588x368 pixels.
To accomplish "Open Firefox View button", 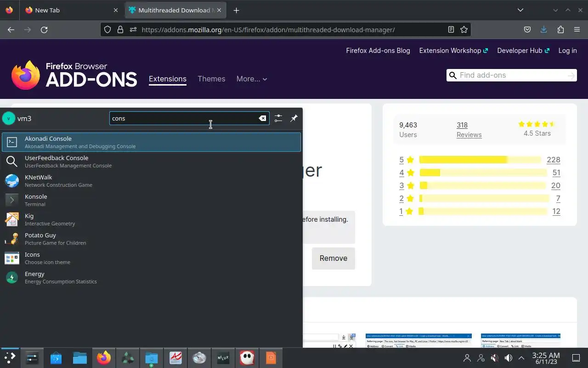I will [x=9, y=10].
